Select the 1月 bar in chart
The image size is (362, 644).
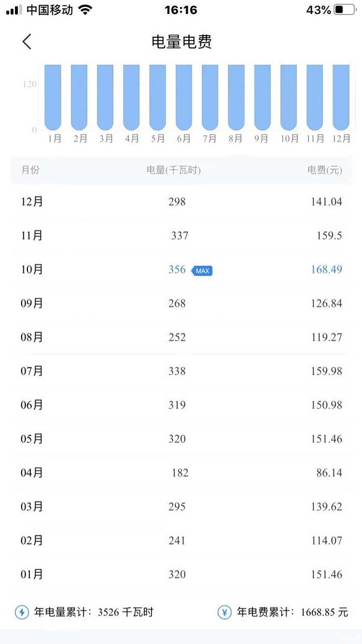[53, 97]
